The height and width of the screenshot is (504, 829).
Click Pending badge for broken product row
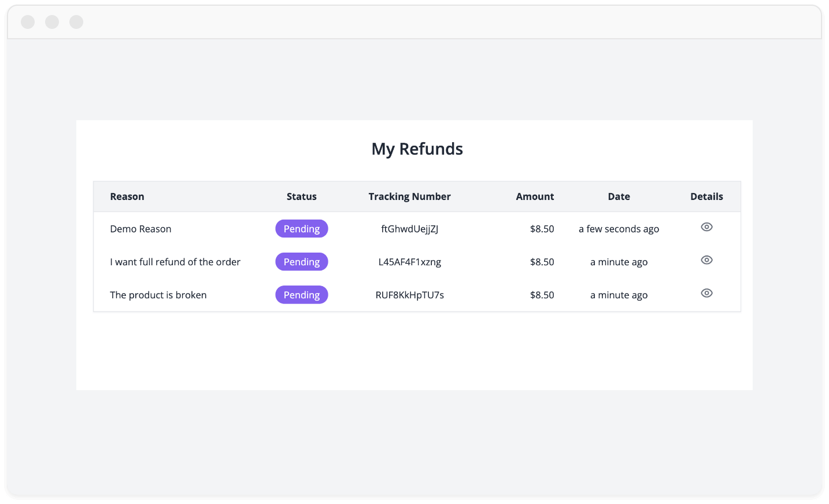[301, 295]
